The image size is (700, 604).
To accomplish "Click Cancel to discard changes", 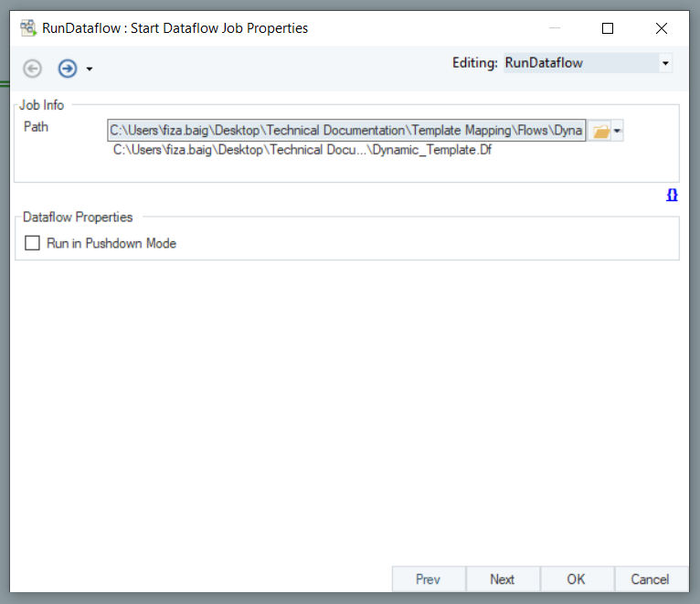I will (x=650, y=579).
